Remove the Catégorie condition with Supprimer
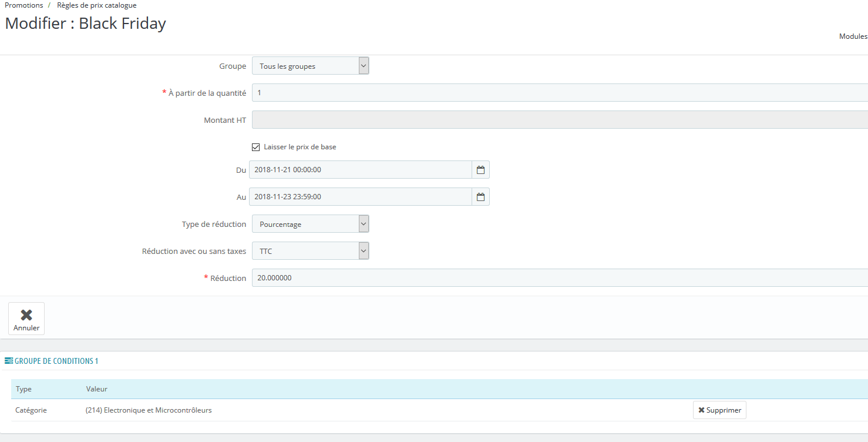This screenshot has width=868, height=442. pyautogui.click(x=719, y=410)
